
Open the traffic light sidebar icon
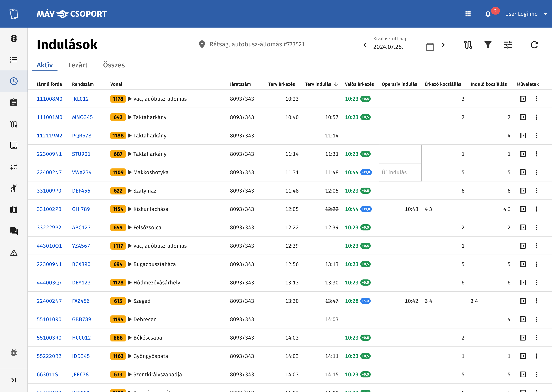tap(14, 38)
